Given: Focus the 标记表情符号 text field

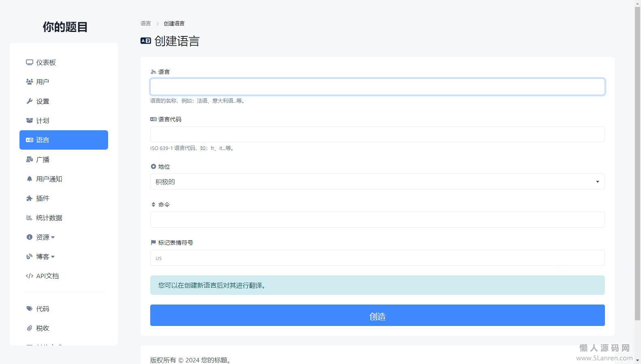Looking at the screenshot, I should 377,258.
